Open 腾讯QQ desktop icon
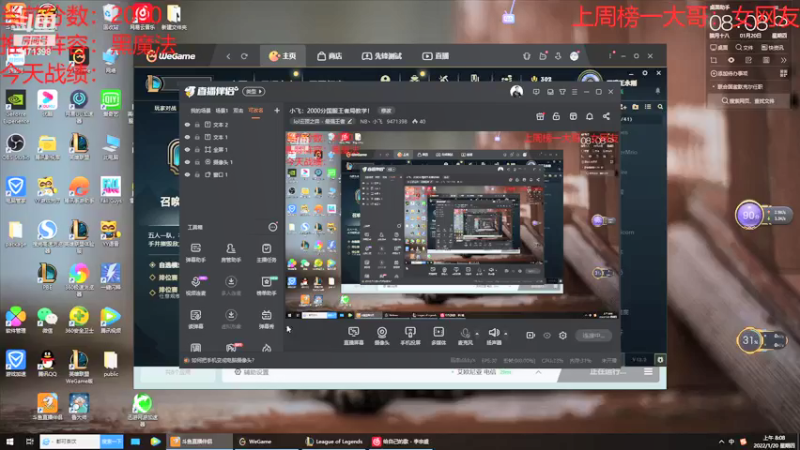 click(47, 364)
